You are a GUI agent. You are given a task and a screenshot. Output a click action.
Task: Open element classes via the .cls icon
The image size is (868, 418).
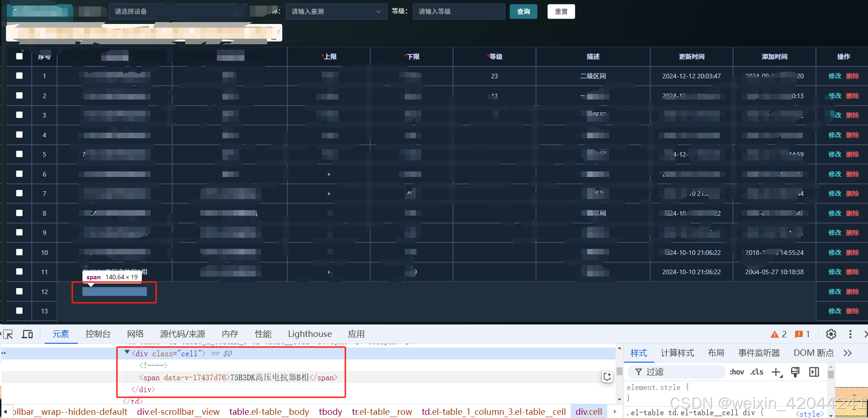[x=757, y=371]
